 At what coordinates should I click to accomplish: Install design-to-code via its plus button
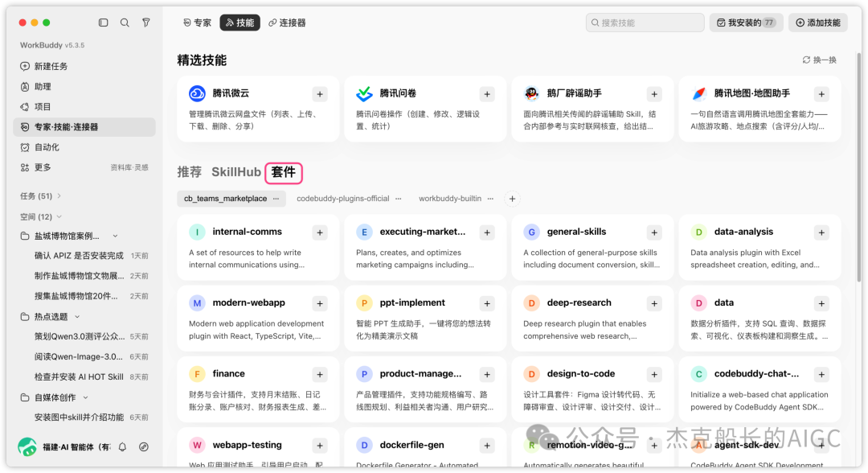pos(654,375)
